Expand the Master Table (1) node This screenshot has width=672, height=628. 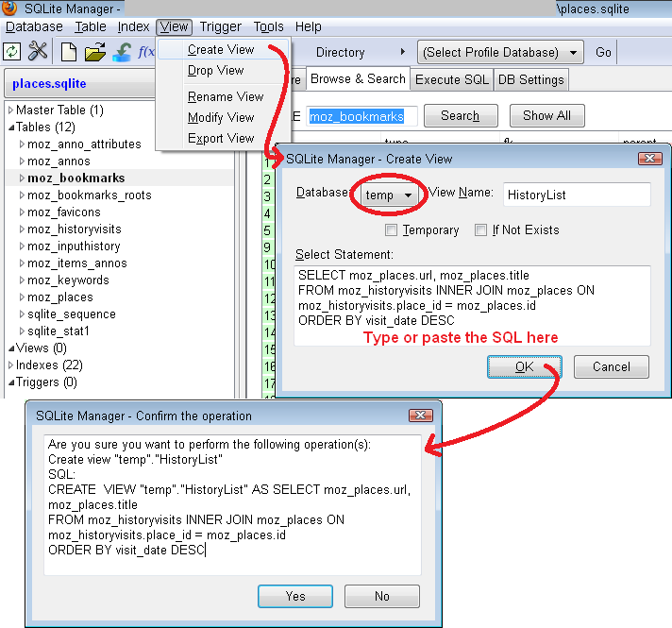tap(10, 110)
